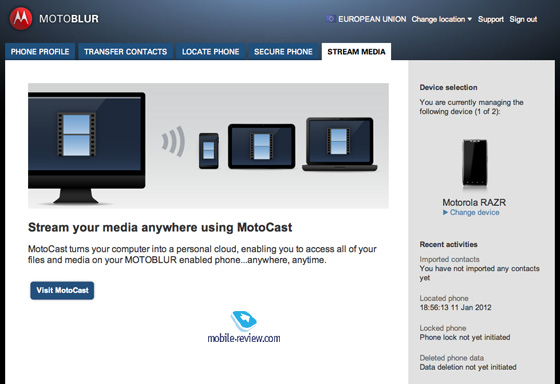Click the Motorola RAZR phone image
560x384 pixels.
tap(475, 163)
